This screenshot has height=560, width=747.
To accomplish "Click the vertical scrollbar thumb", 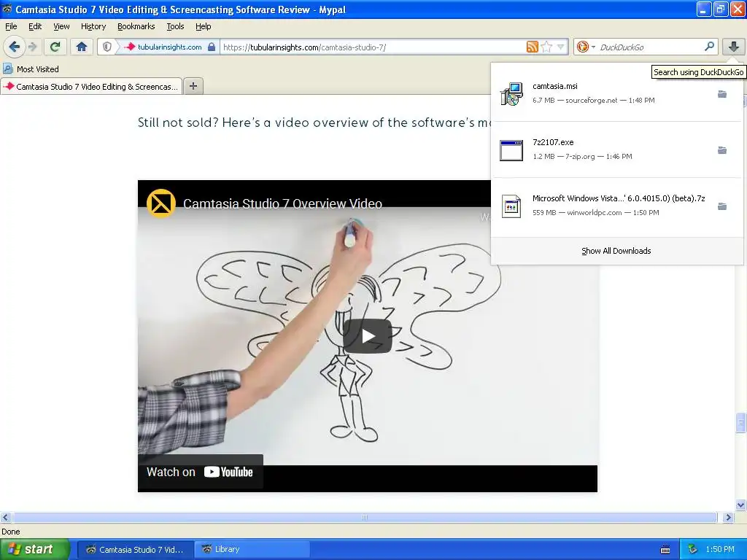I will coord(741,422).
